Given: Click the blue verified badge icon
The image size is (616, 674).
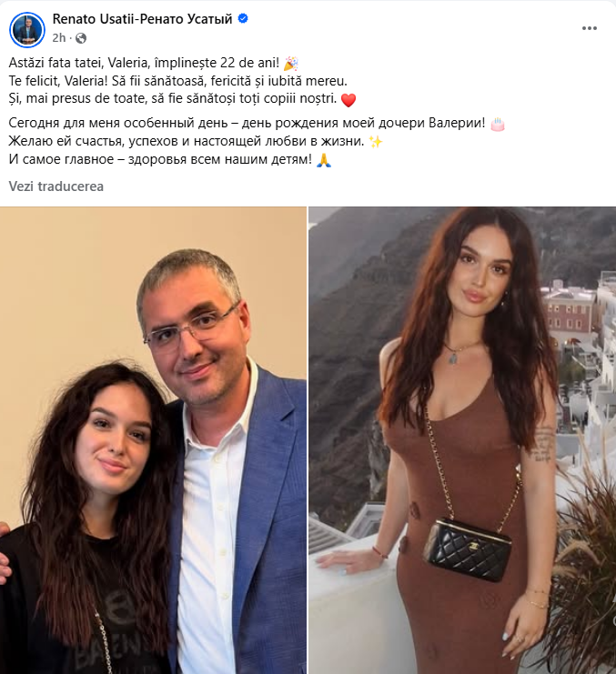Looking at the screenshot, I should click(243, 18).
